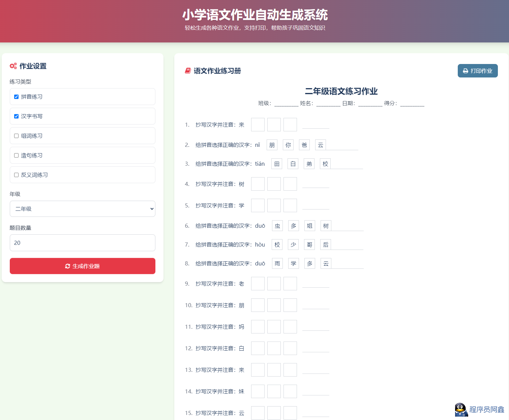This screenshot has height=420, width=509.
Task: Click the 小学语文作业自动生成系统 heading
Action: tap(255, 15)
